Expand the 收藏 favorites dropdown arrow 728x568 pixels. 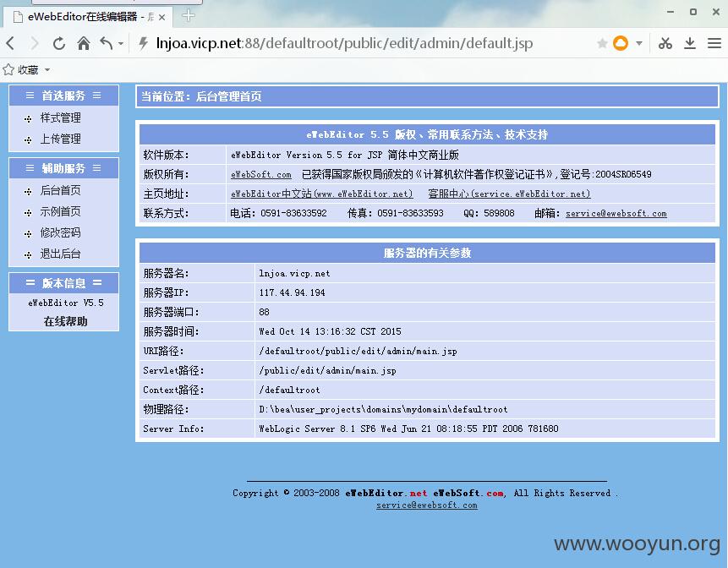47,70
